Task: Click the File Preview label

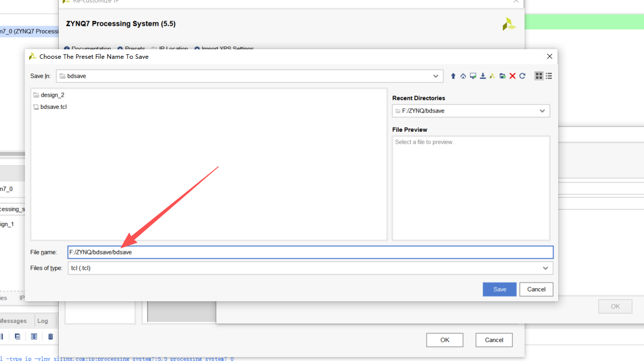Action: coord(410,129)
